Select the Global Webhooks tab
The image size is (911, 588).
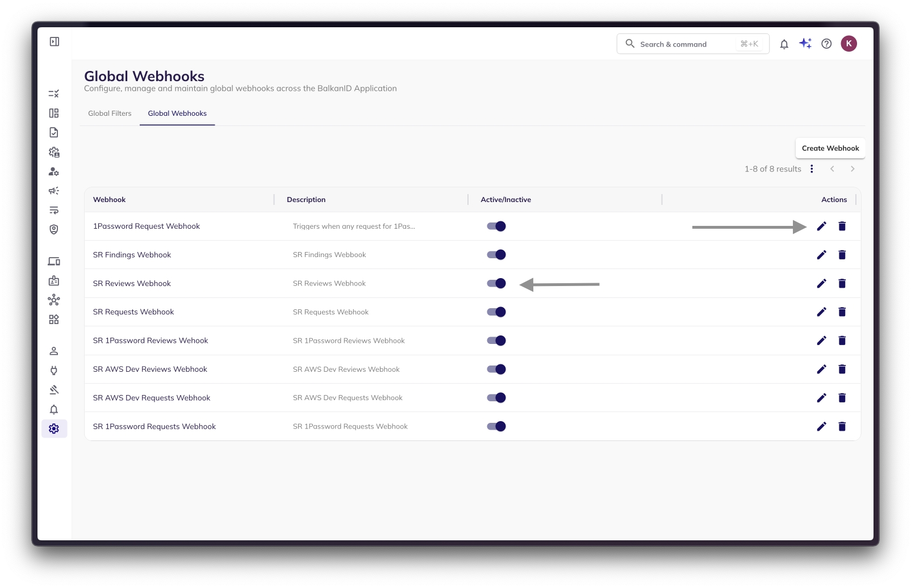tap(177, 114)
